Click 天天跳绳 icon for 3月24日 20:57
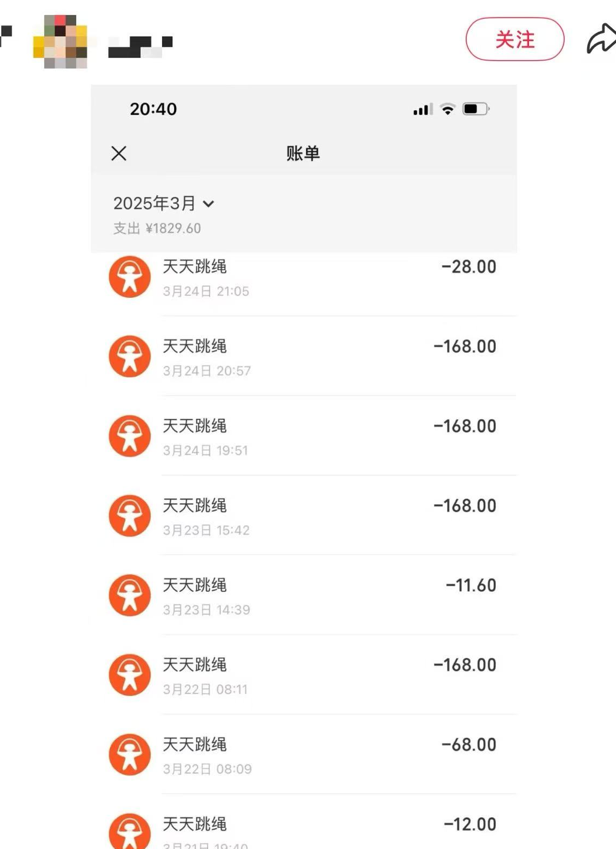The height and width of the screenshot is (849, 616). [x=130, y=357]
